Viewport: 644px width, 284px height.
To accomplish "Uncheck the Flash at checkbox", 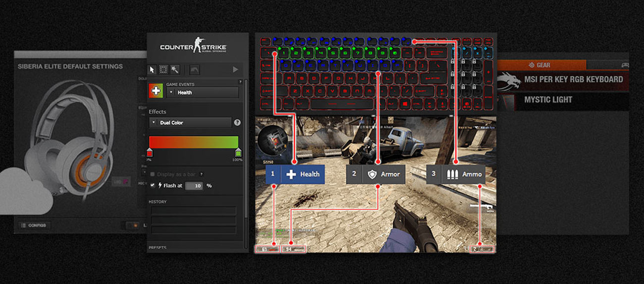I will point(152,185).
